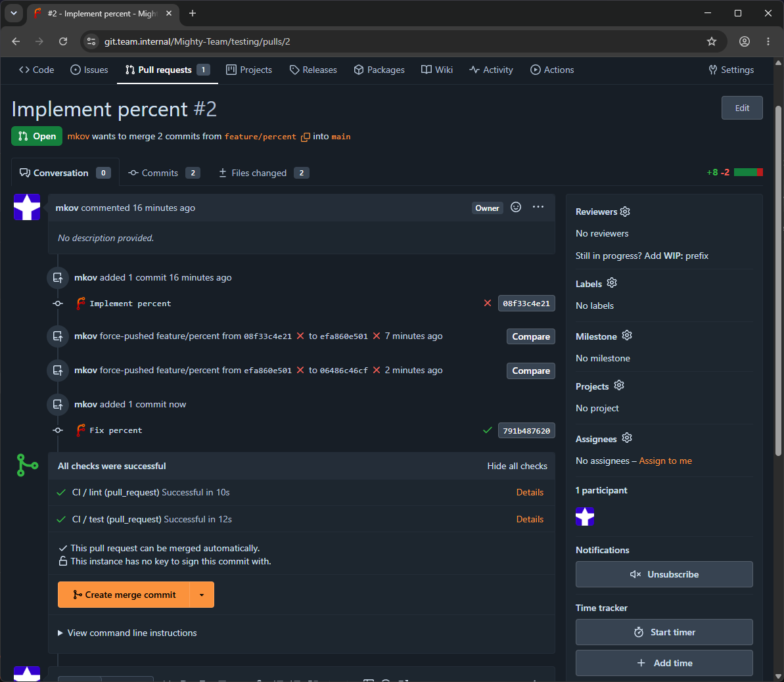Click Create merge commit
This screenshot has width=784, height=682.
[124, 595]
